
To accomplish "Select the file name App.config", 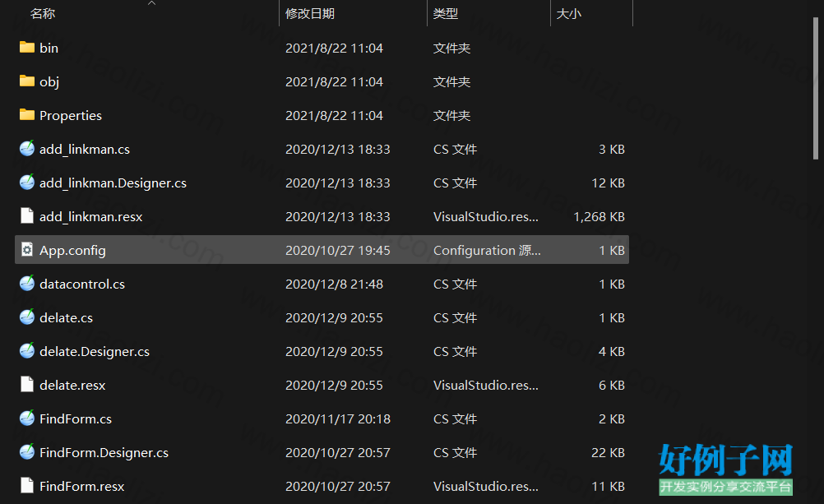I will click(x=72, y=250).
